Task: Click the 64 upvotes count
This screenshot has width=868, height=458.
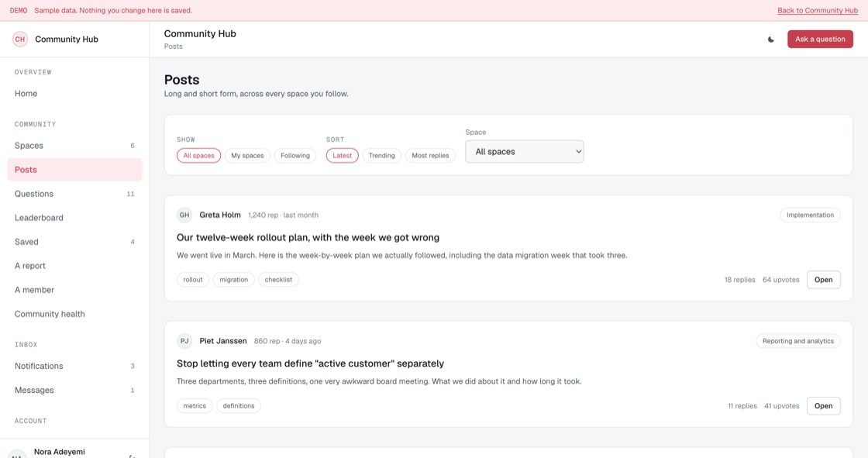Action: click(x=780, y=280)
